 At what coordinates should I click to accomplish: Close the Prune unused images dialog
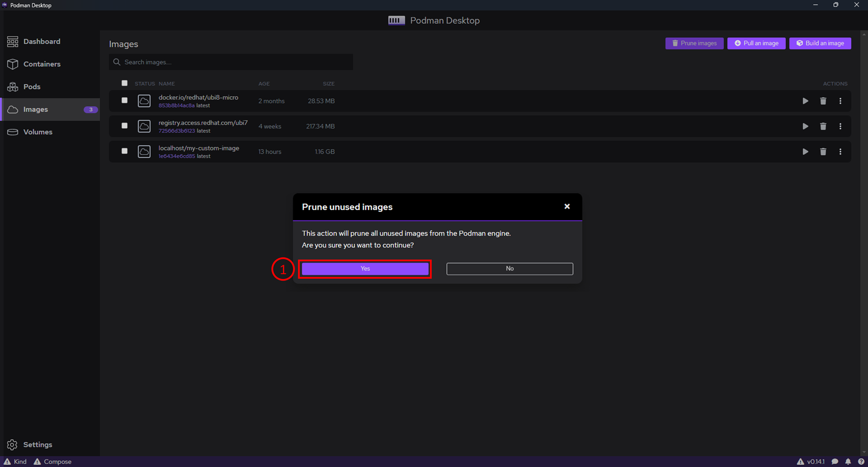point(567,206)
